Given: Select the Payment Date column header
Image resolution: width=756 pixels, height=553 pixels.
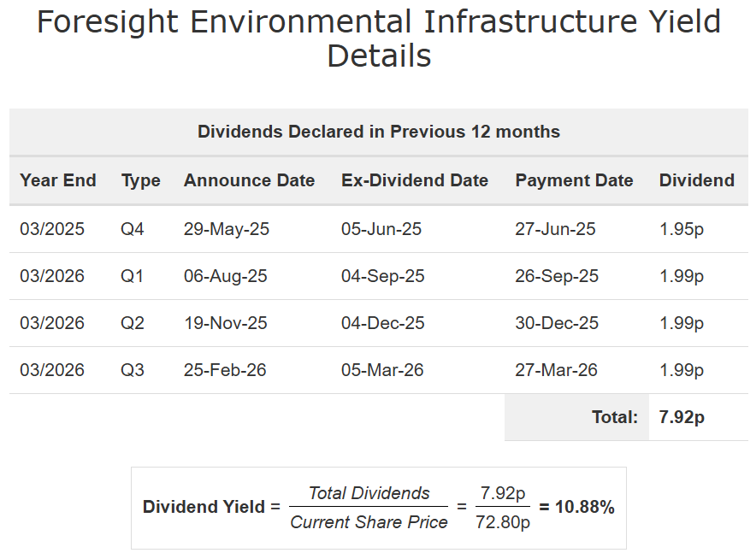Looking at the screenshot, I should click(574, 180).
